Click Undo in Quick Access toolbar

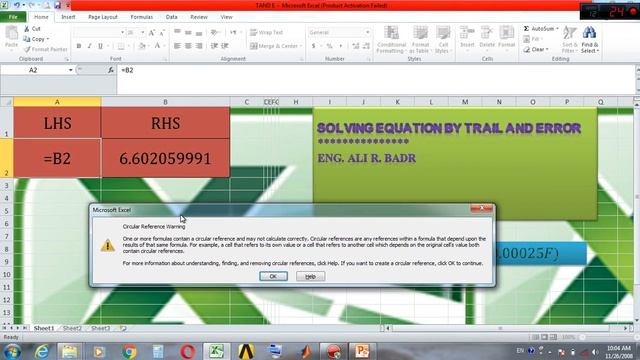pyautogui.click(x=17, y=5)
